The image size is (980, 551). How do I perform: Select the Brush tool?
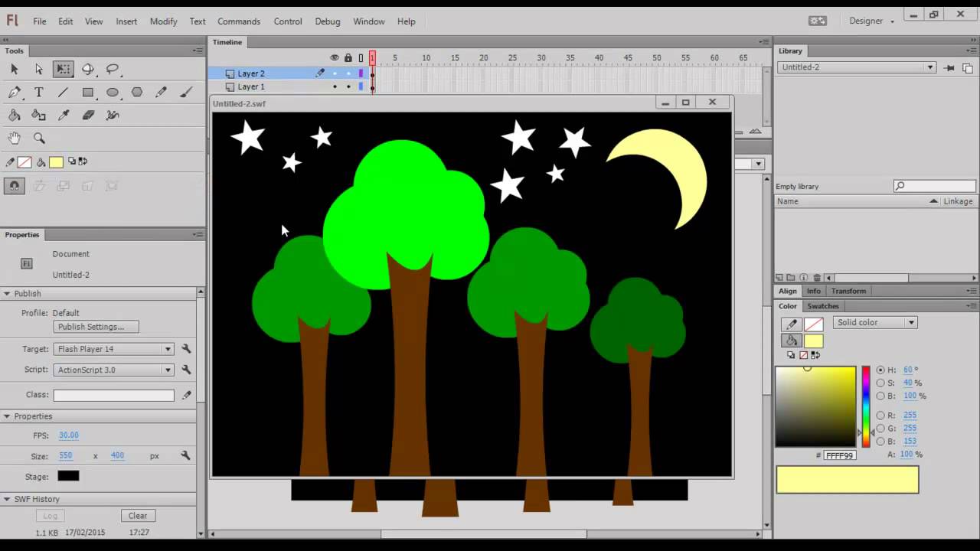186,93
